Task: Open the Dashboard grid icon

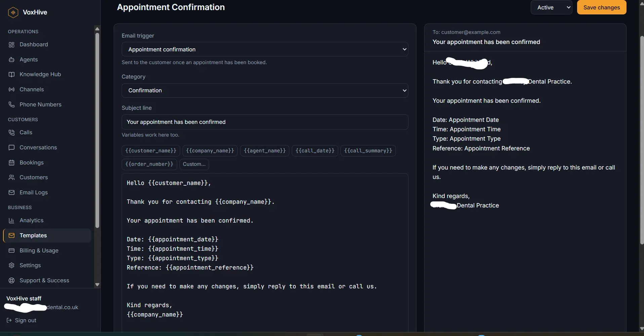Action: (11, 45)
